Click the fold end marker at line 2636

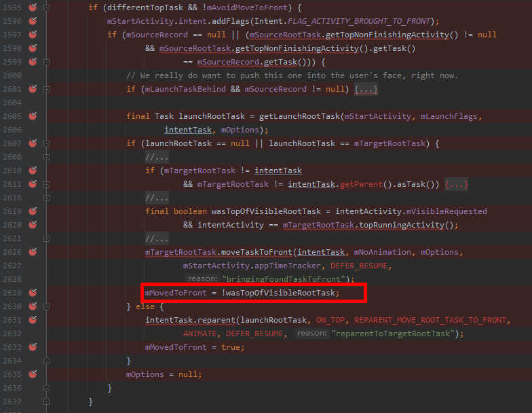[46, 388]
